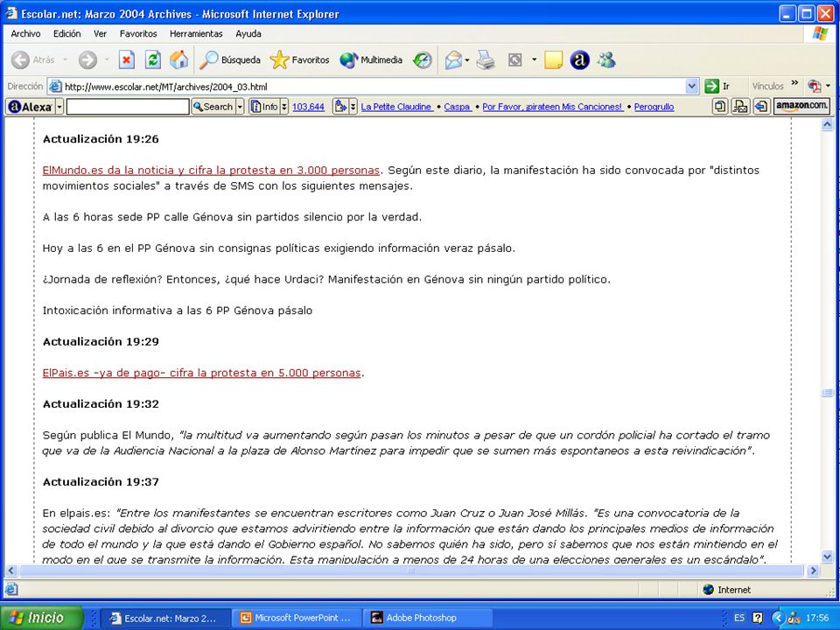Viewport: 840px width, 630px height.
Task: Click the Internet security zone indicator
Action: tap(726, 589)
